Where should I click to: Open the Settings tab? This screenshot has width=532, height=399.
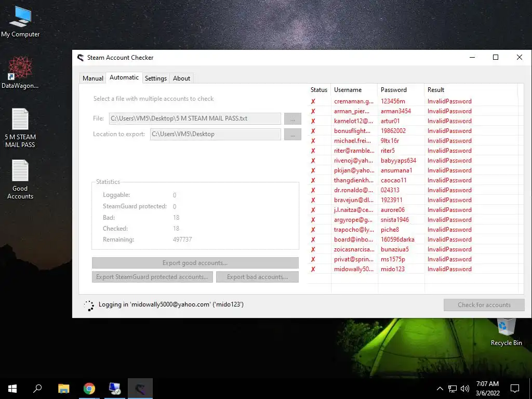[156, 78]
